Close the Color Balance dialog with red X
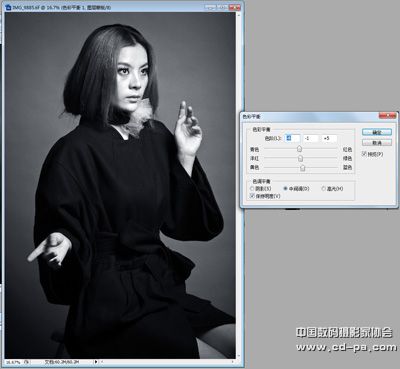The height and width of the screenshot is (369, 400). 388,116
